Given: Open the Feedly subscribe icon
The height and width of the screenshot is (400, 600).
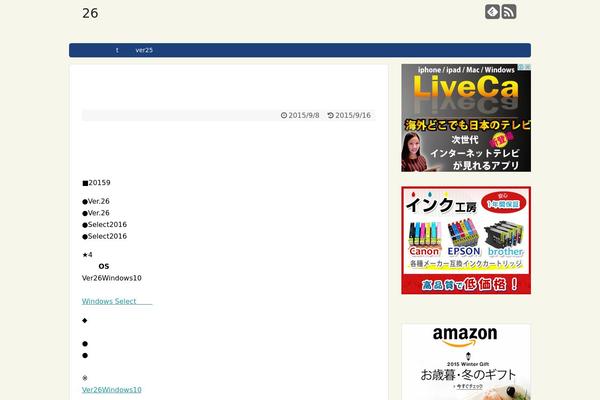Looking at the screenshot, I should (x=492, y=11).
